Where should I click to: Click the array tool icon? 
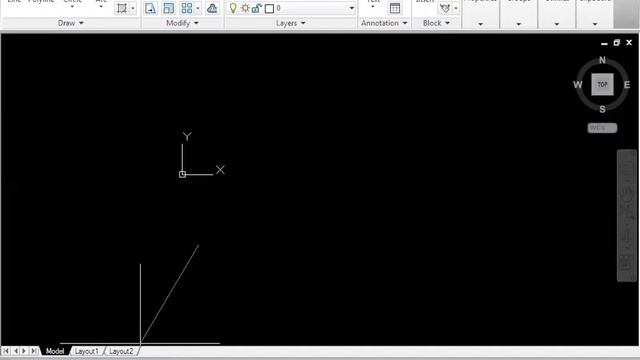187,8
